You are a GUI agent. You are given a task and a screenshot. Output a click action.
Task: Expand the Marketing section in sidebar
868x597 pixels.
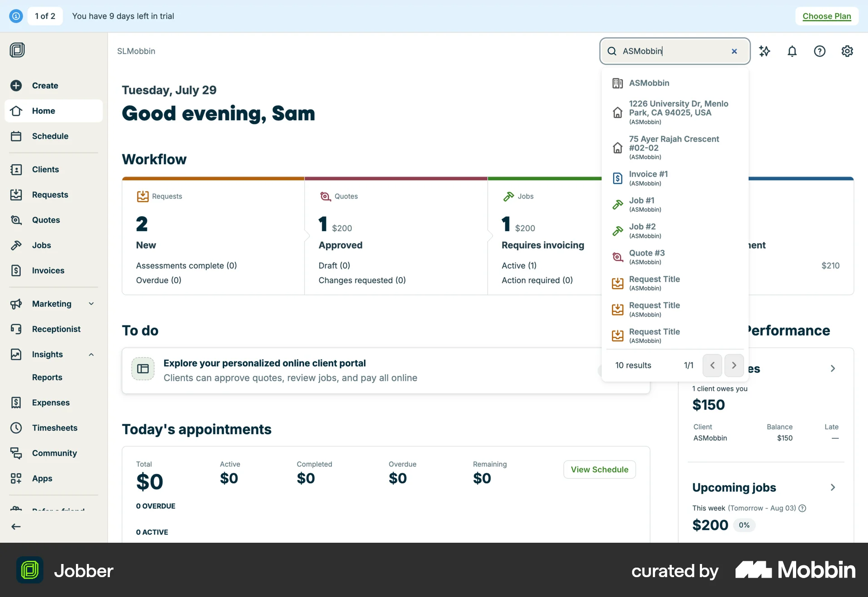tap(91, 303)
